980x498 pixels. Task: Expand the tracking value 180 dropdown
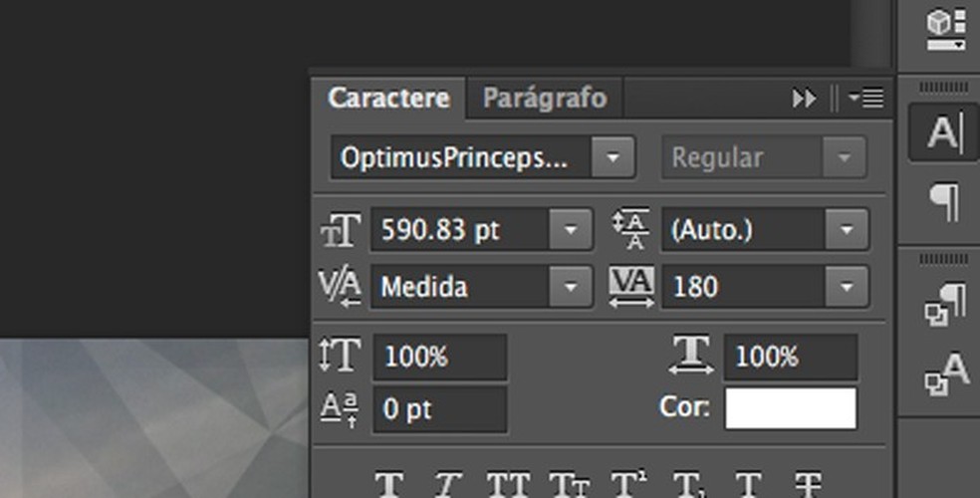point(847,287)
